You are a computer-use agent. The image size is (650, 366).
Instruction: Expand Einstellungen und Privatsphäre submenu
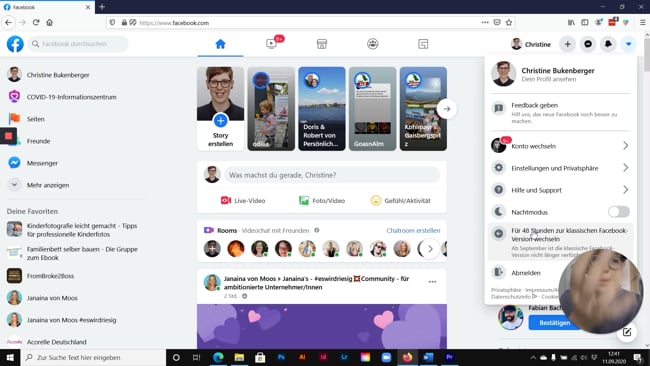coord(560,168)
